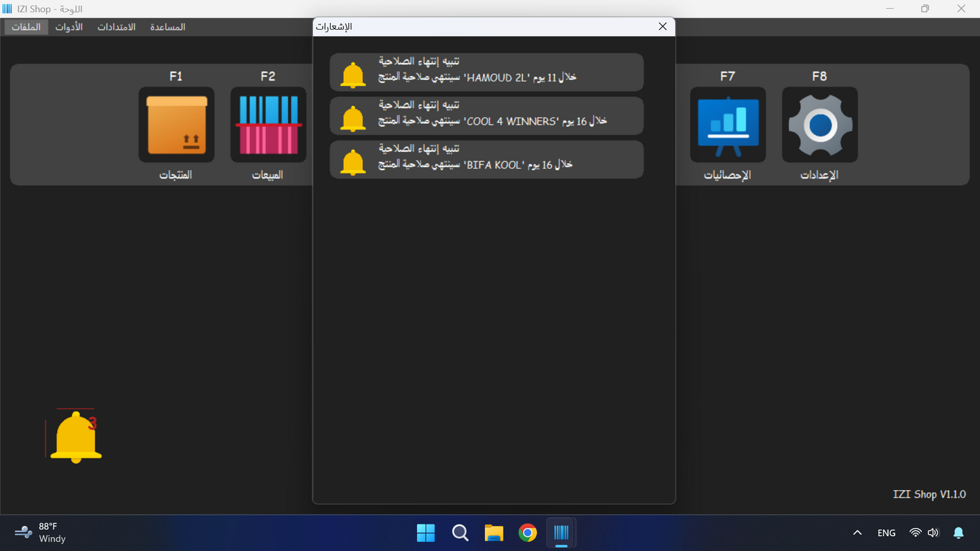Close the notifications (الإشعارات) dialog
The image size is (980, 551).
tap(663, 26)
